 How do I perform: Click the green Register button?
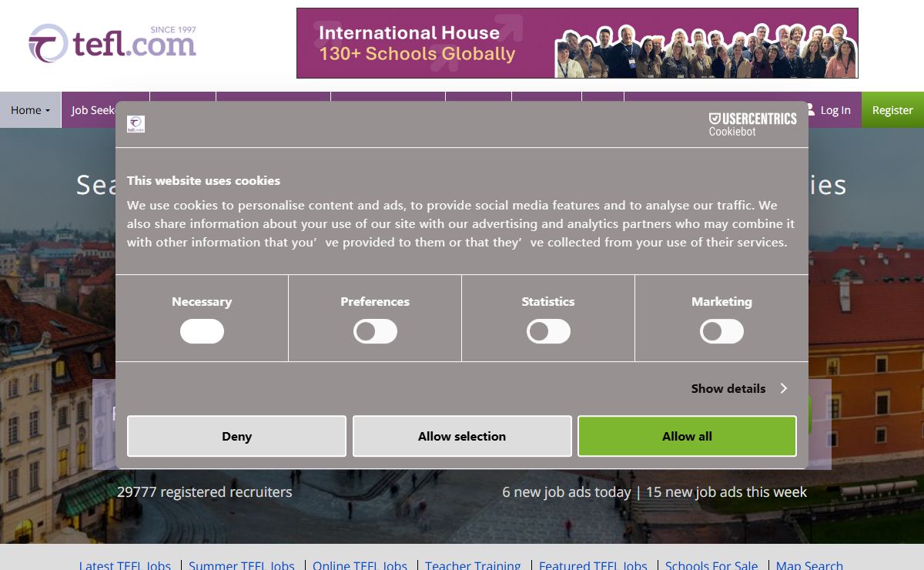(x=892, y=110)
